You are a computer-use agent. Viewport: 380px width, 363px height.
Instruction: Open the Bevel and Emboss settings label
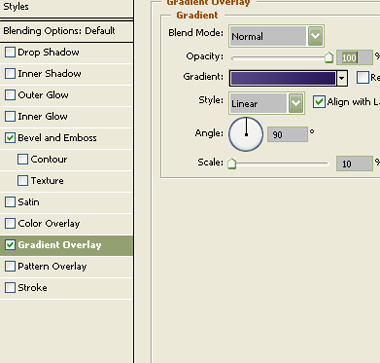[x=57, y=138]
